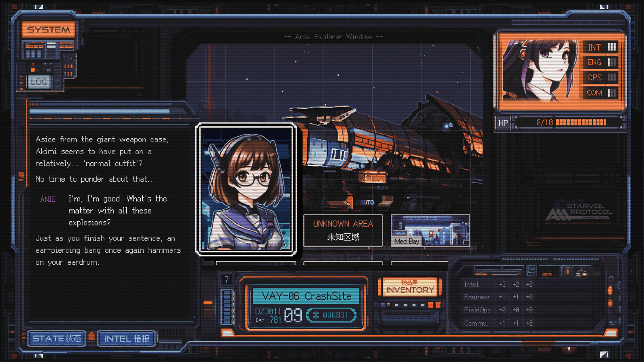Select the COM stat indicator
This screenshot has height=362, width=644.
coord(601,93)
